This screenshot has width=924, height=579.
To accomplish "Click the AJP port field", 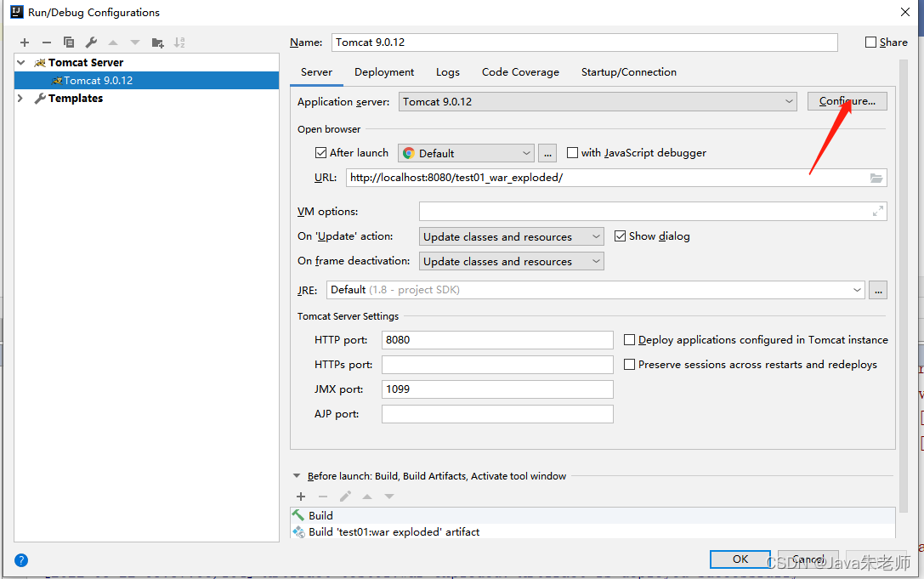I will (497, 414).
